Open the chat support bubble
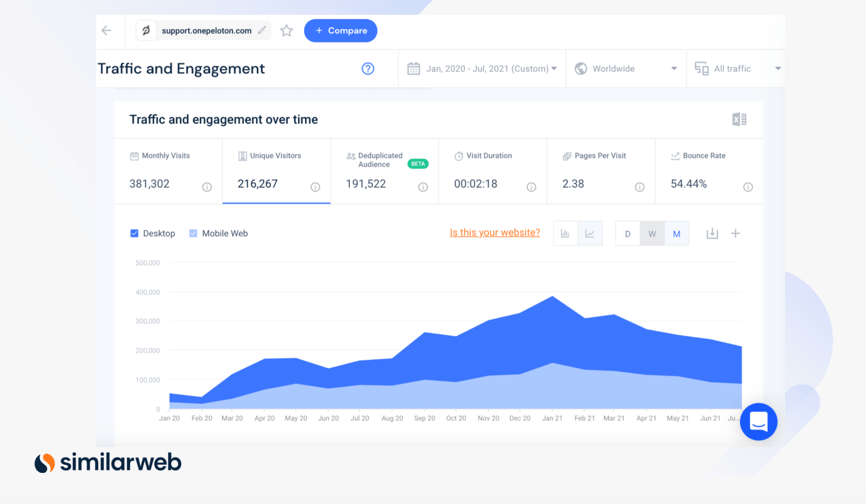The width and height of the screenshot is (866, 504). coord(759,422)
